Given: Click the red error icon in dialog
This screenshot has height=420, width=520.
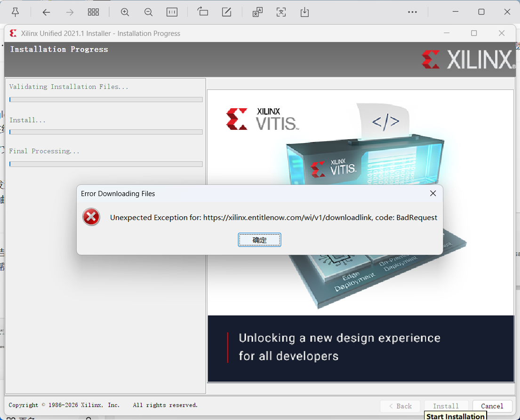Looking at the screenshot, I should pyautogui.click(x=91, y=217).
